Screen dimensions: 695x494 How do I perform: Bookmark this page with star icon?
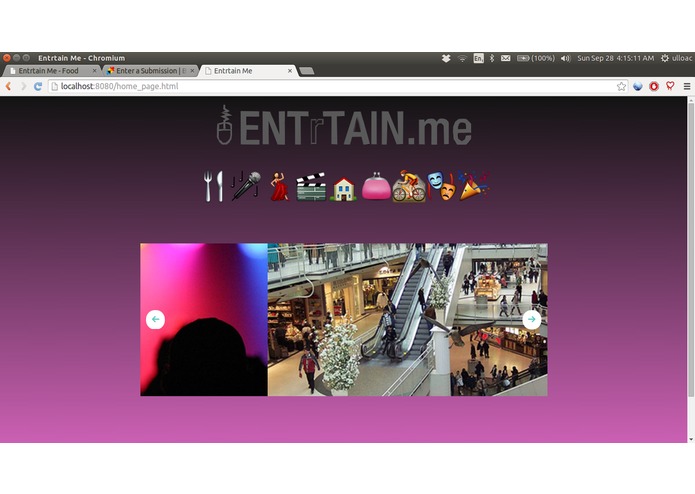pyautogui.click(x=621, y=86)
